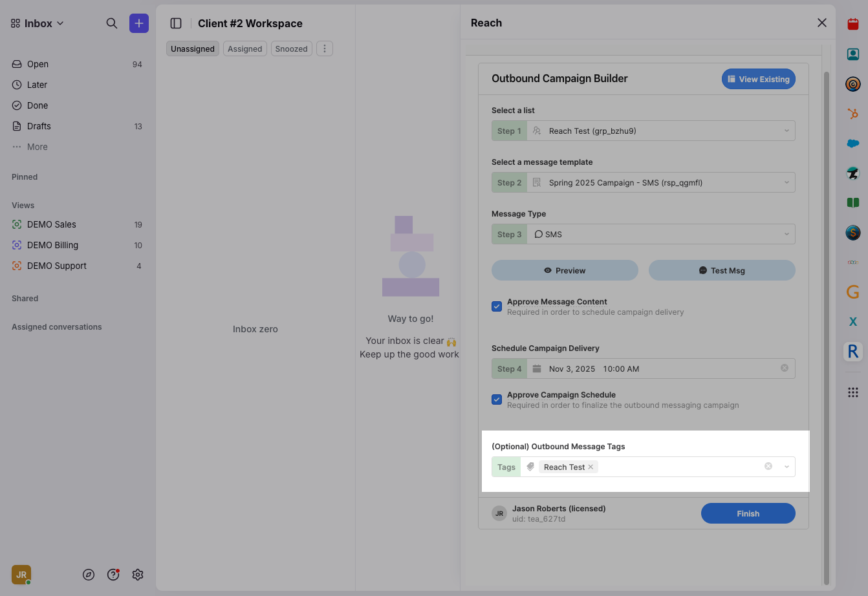Click the schedule date and time field
The height and width of the screenshot is (596, 868).
(653, 368)
